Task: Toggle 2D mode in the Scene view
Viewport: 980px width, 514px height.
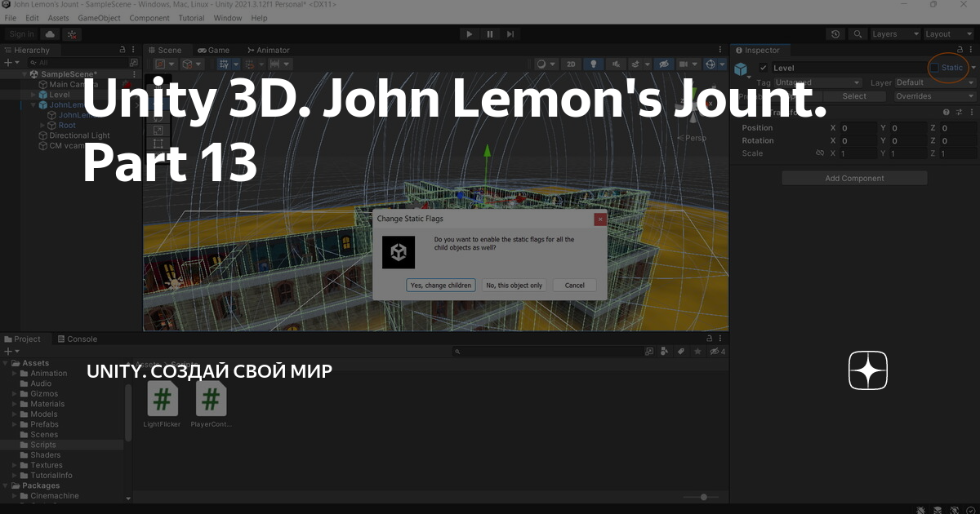Action: 571,63
